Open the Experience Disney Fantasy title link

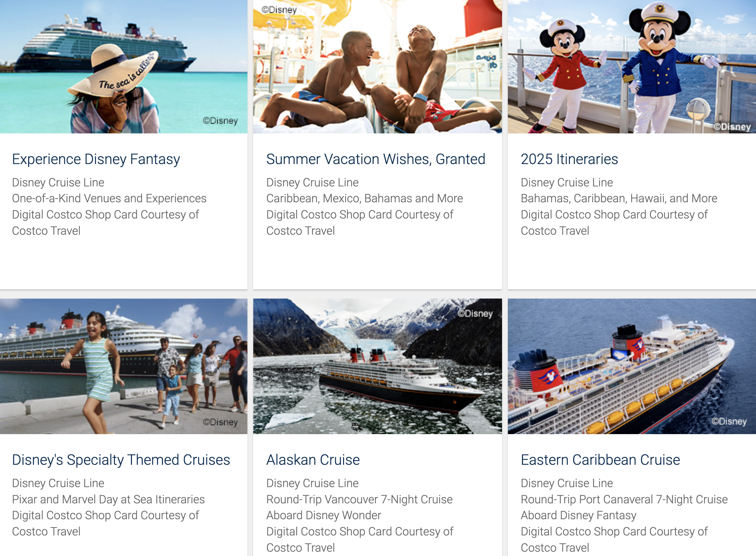[x=96, y=159]
